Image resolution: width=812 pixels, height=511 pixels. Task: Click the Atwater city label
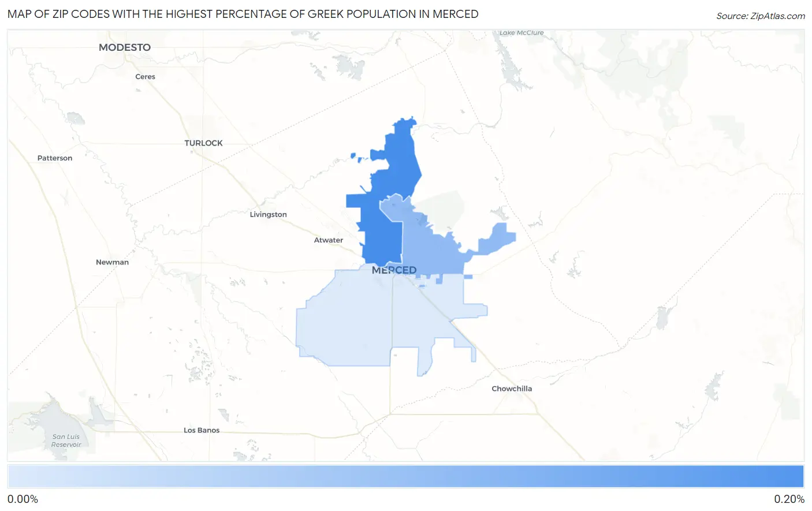pyautogui.click(x=329, y=240)
